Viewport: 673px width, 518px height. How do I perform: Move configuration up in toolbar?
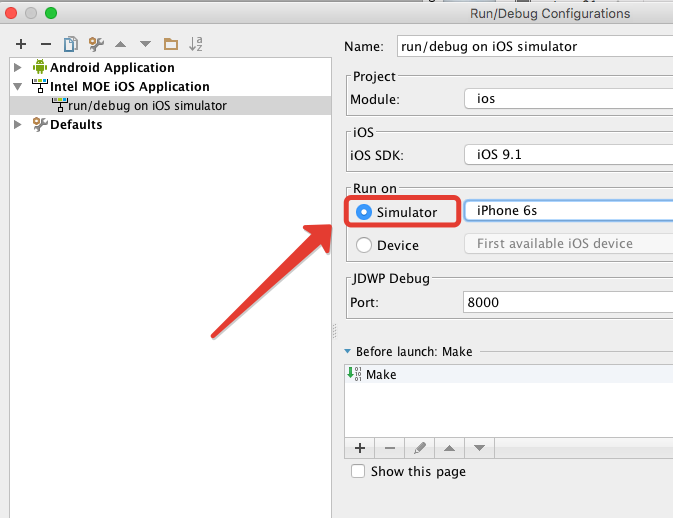tap(121, 44)
